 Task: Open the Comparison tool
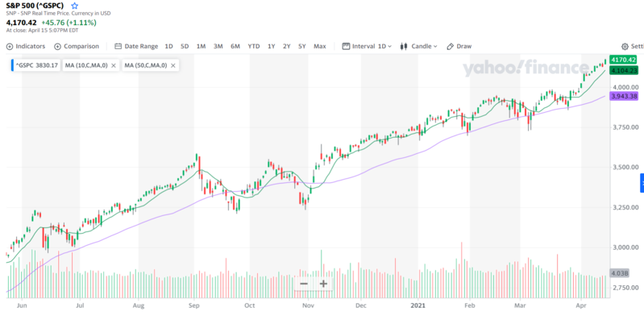[x=77, y=47]
